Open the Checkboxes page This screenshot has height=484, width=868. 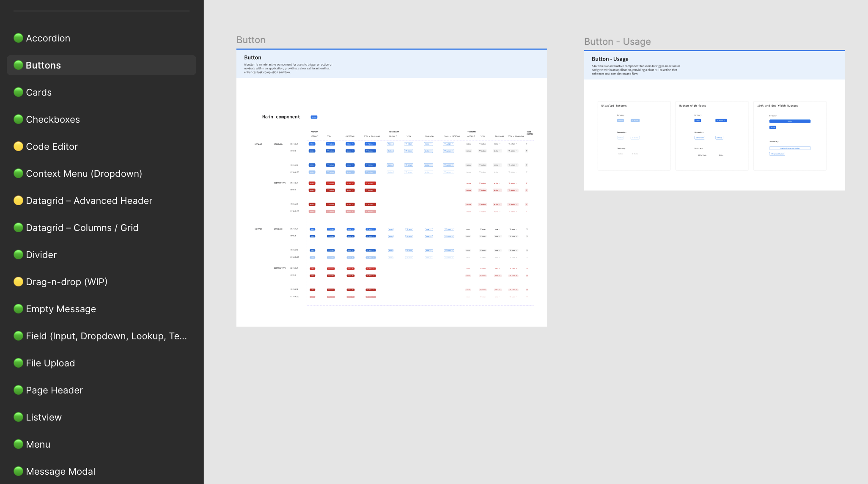[102, 119]
